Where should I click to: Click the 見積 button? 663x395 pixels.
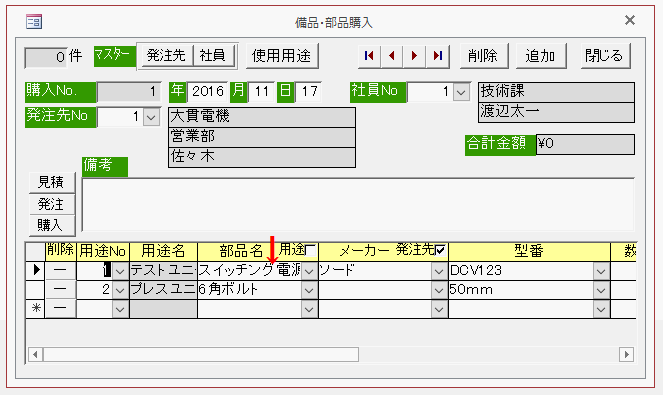52,182
